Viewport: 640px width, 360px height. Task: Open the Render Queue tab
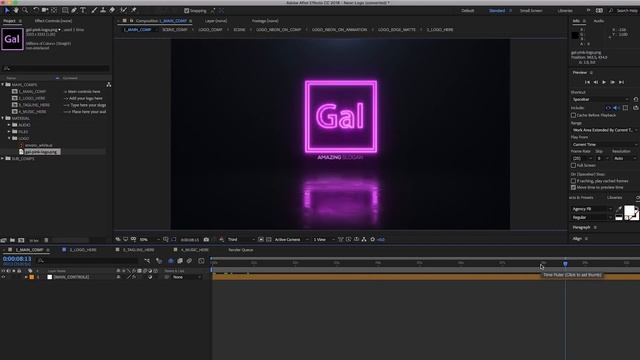pos(241,250)
